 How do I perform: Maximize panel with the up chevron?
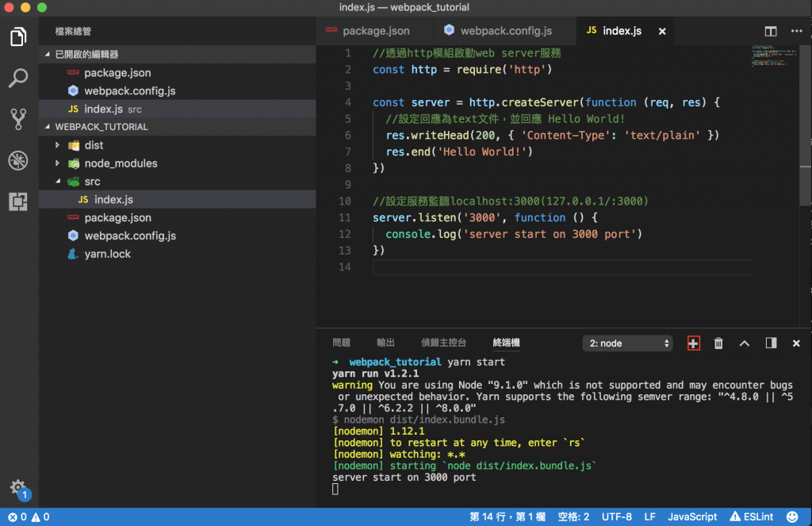pyautogui.click(x=745, y=344)
